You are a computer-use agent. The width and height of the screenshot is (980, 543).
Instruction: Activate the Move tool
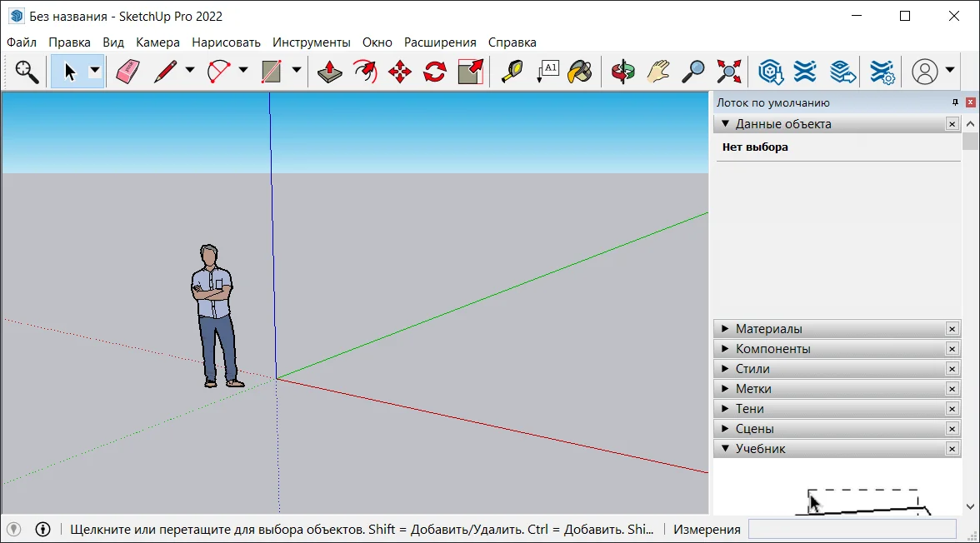coord(400,72)
